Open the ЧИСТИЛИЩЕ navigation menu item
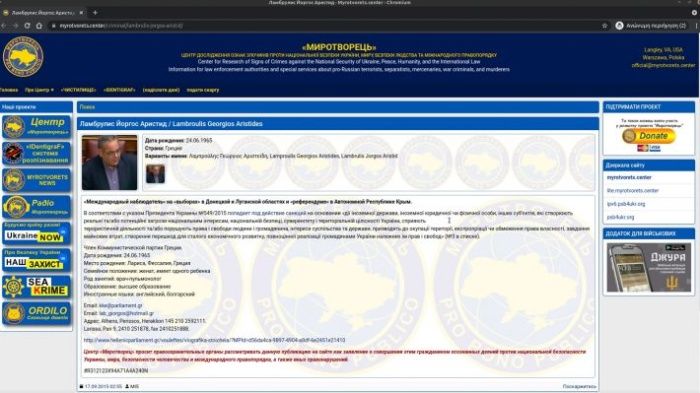This screenshot has height=393, width=700. (x=79, y=90)
